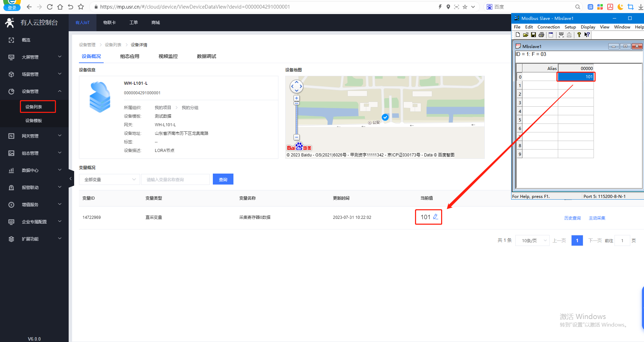Open the 10条/页 page size dropdown
Viewport: 644px width, 342px height.
(x=532, y=240)
